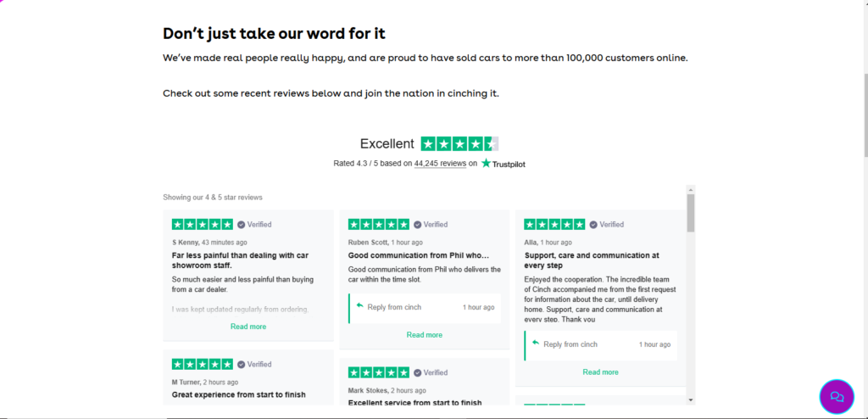Viewport: 868px width, 419px height.
Task: Click Verified badge on Ruben Scott's review
Action: tap(431, 225)
